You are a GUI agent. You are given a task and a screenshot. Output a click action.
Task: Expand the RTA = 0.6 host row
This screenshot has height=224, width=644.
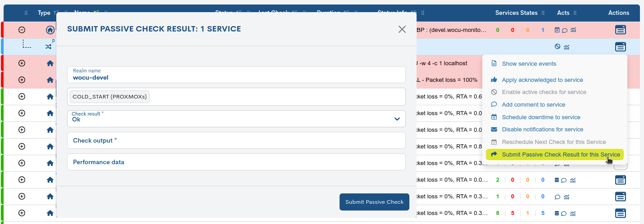22,97
